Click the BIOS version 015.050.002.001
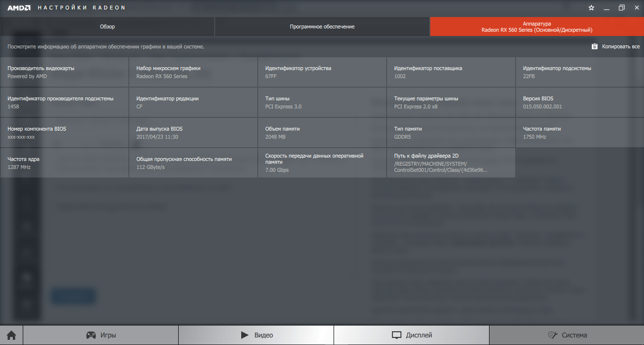644x345 pixels. click(543, 106)
